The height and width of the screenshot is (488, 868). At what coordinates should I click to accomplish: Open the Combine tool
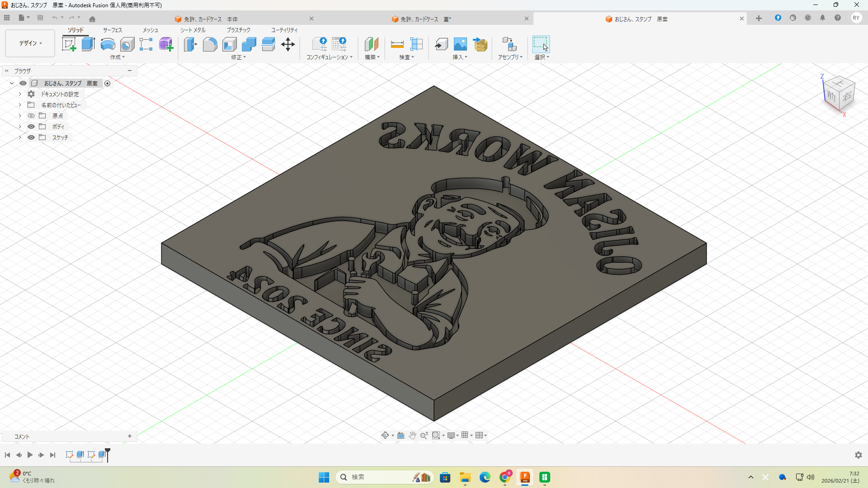pyautogui.click(x=249, y=44)
